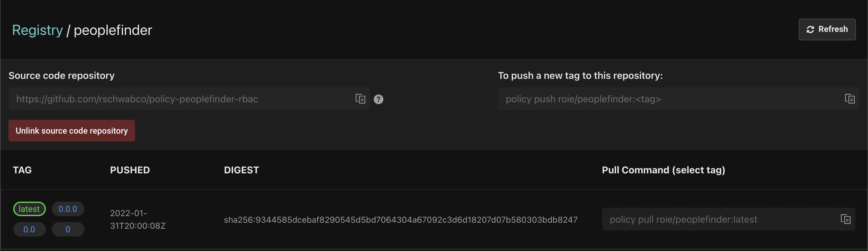Click the TAG column header

tap(22, 170)
